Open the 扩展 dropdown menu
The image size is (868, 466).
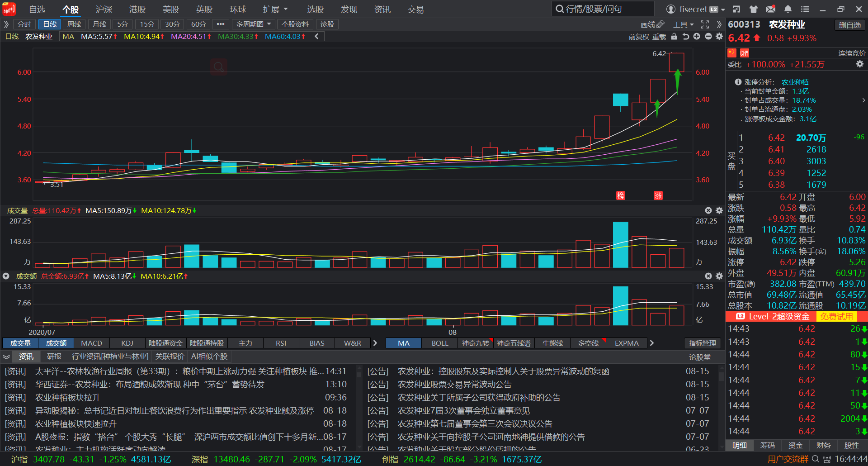tap(275, 9)
